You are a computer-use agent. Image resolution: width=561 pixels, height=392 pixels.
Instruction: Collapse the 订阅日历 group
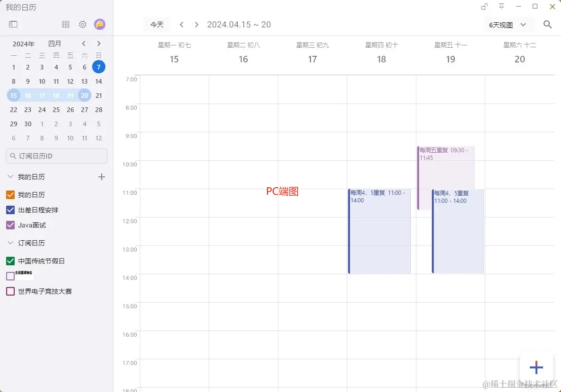[x=10, y=243]
